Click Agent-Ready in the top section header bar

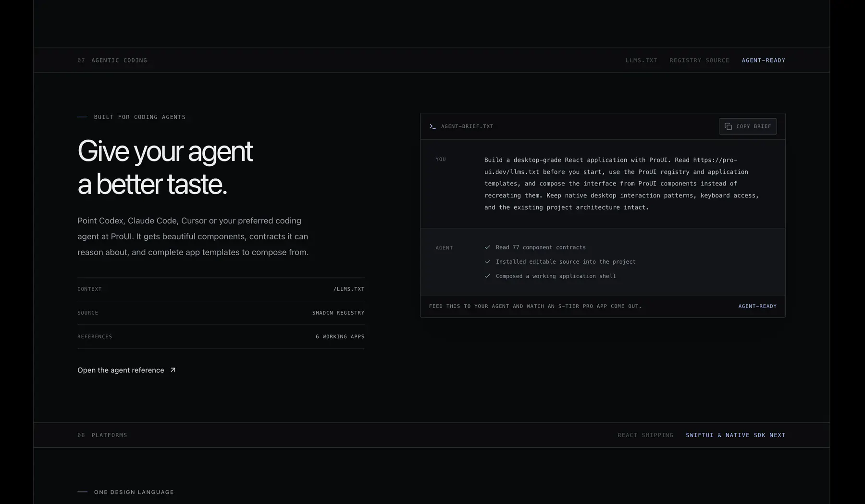(x=763, y=60)
